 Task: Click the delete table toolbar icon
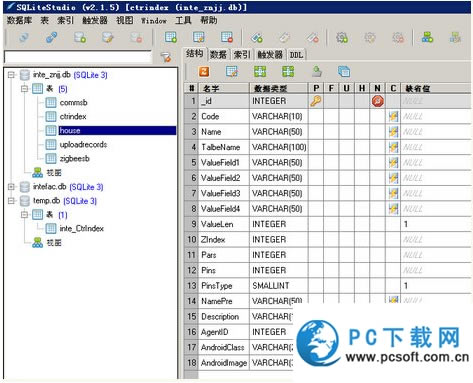click(227, 37)
